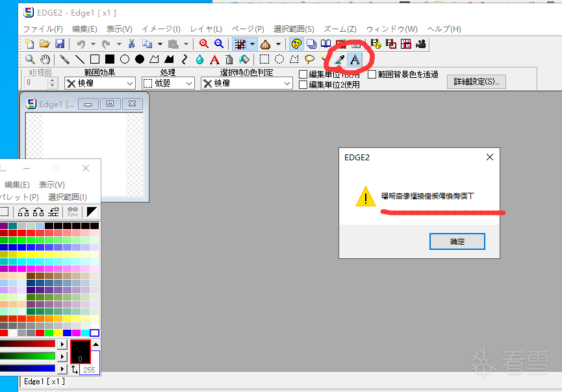This screenshot has width=562, height=392.
Task: Open the イメージ(I) menu
Action: pyautogui.click(x=161, y=29)
